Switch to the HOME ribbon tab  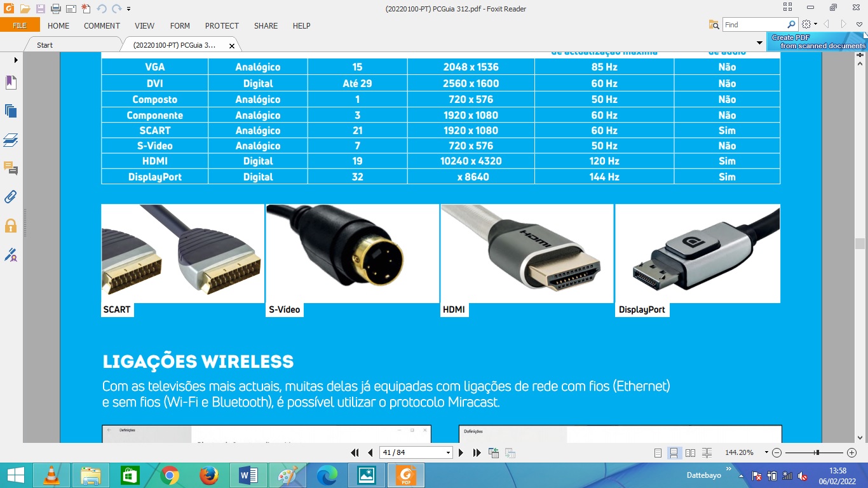tap(58, 26)
